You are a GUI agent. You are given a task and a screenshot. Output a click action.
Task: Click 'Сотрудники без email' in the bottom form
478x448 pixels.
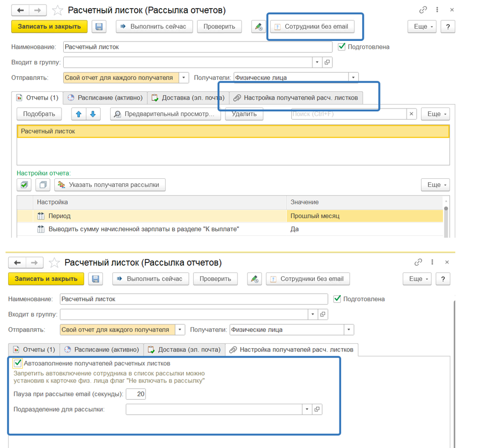pyautogui.click(x=308, y=279)
